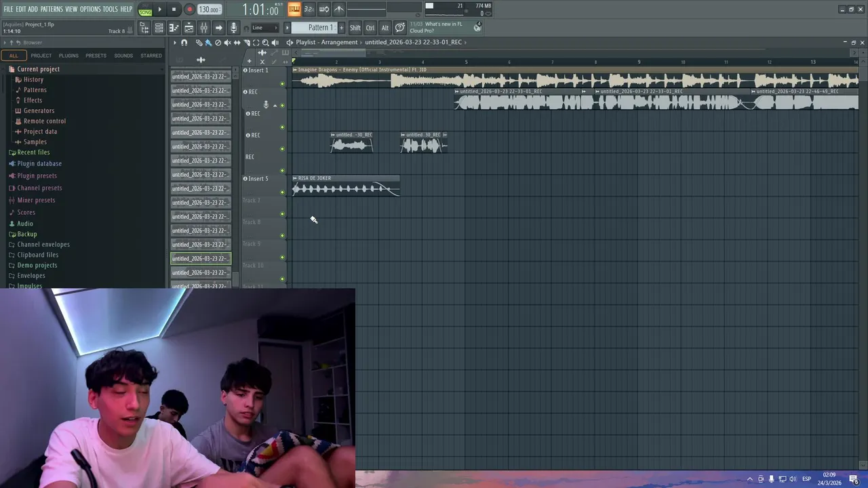Open the Mixer icon

click(203, 28)
